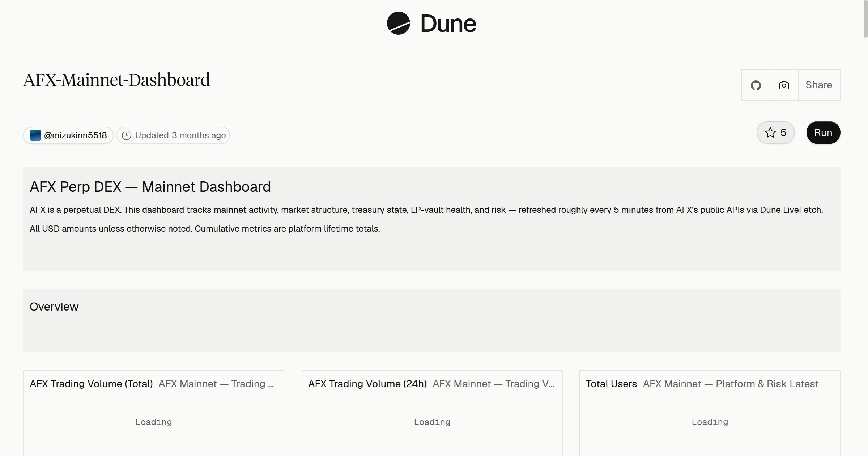Open AFX Trading Volume (Total) widget title

click(91, 384)
